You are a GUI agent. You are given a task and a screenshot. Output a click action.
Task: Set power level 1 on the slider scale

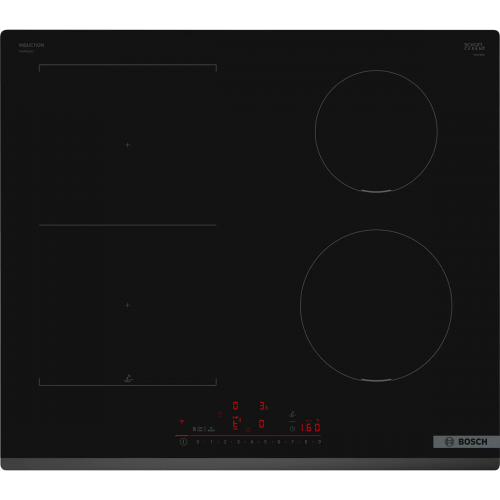tap(211, 442)
